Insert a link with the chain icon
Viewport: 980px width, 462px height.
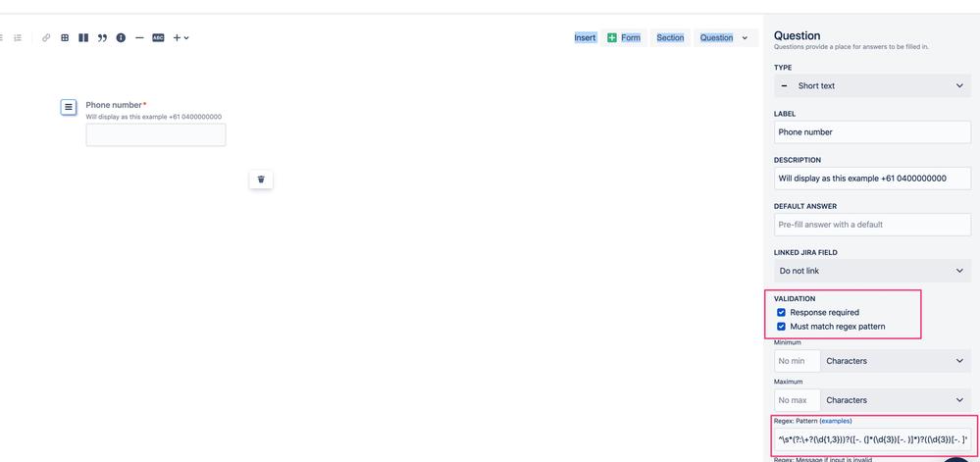pyautogui.click(x=46, y=37)
